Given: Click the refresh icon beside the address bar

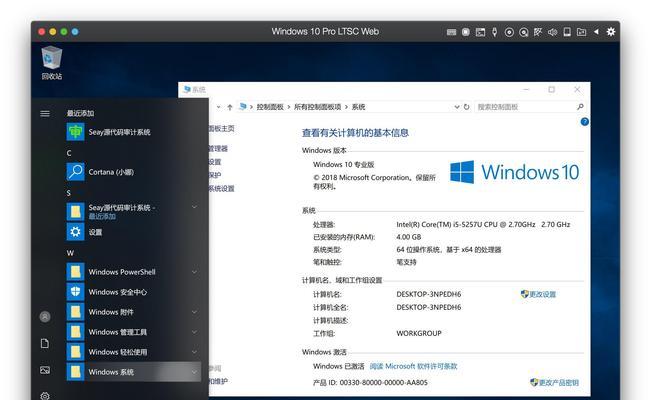Looking at the screenshot, I should pyautogui.click(x=466, y=107).
